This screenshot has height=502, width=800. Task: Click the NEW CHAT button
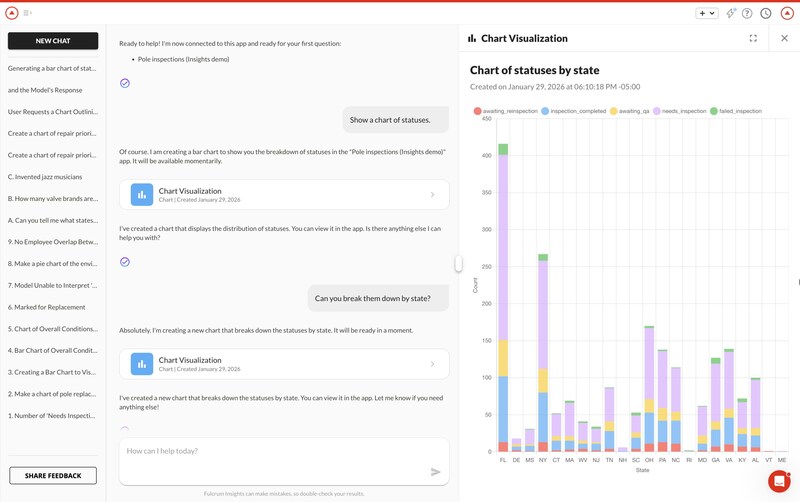[x=53, y=41]
